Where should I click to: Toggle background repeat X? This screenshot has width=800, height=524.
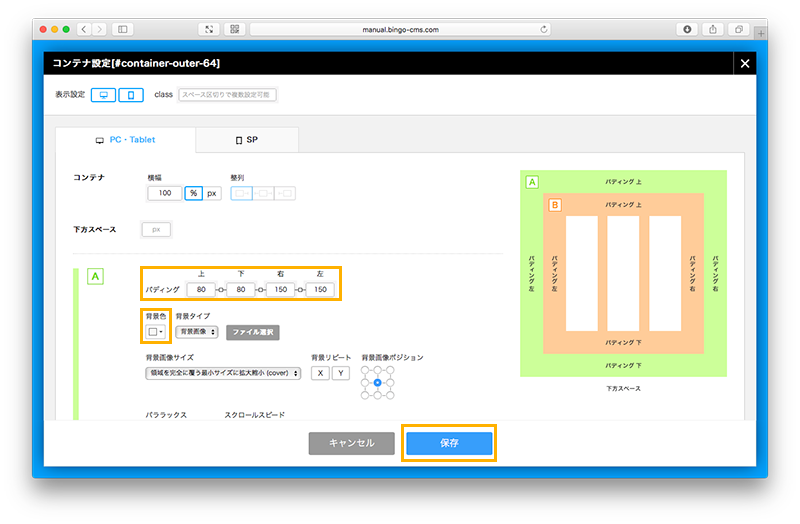320,373
